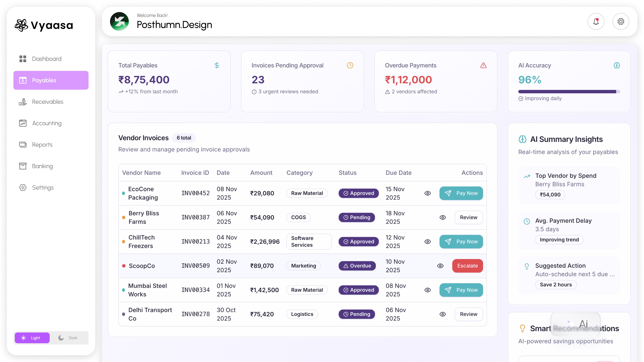Click Pay Now for ChillTech Freezers invoice
Image resolution: width=644 pixels, height=362 pixels.
coord(461,242)
